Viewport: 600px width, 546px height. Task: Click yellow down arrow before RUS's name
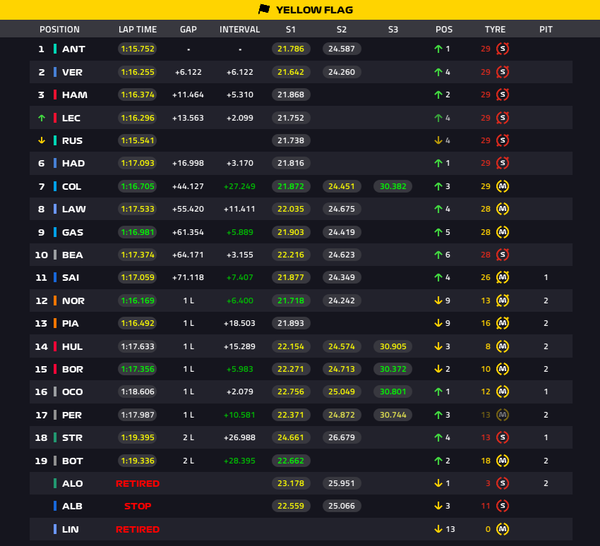pyautogui.click(x=42, y=140)
